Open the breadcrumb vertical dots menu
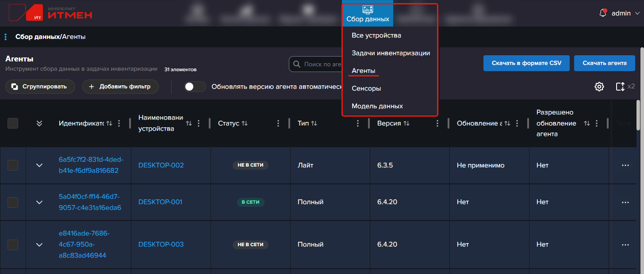 point(5,37)
